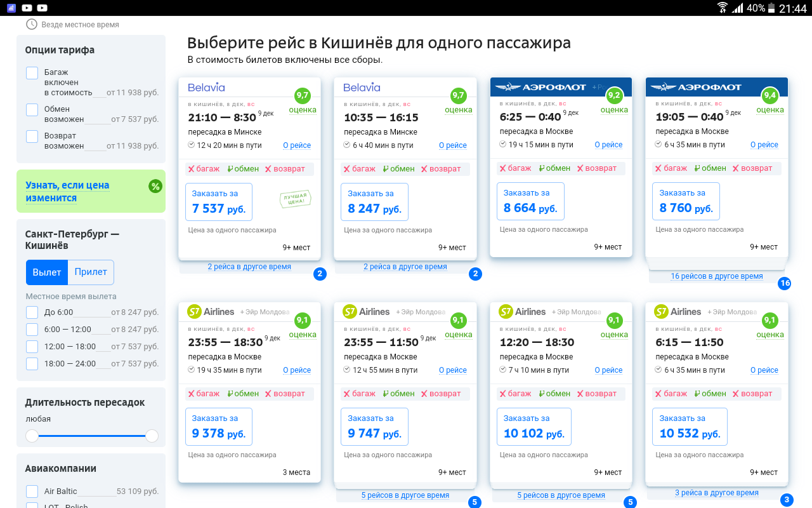Open YouTube from the status bar icon
This screenshot has height=508, width=812.
25,8
